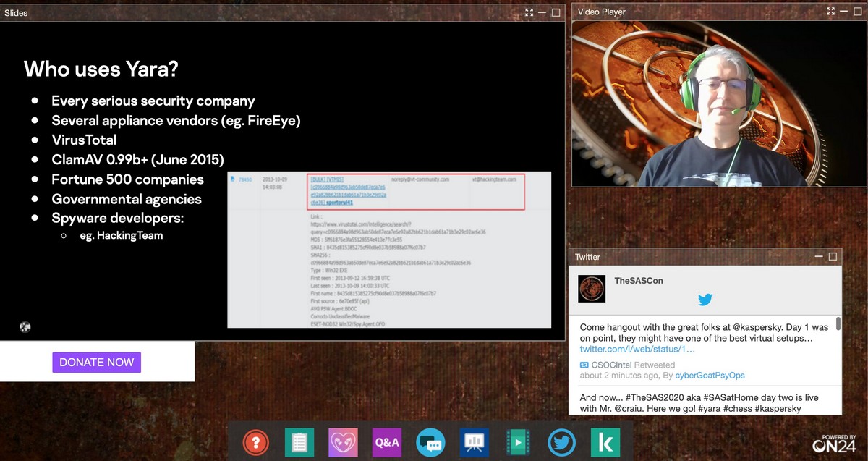Maximize the Slides panel
This screenshot has height=461, width=868.
click(x=556, y=12)
